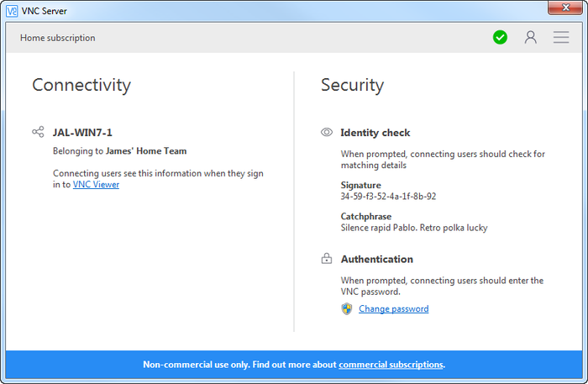Click the VNC Server logo in title bar
The height and width of the screenshot is (384, 588).
[12, 10]
